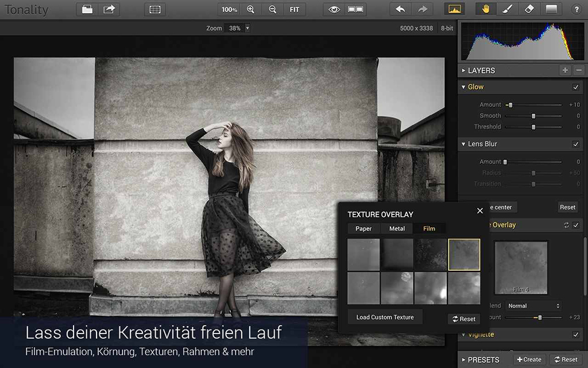Toggle the eye preview icon
The height and width of the screenshot is (368, 588).
tap(334, 9)
